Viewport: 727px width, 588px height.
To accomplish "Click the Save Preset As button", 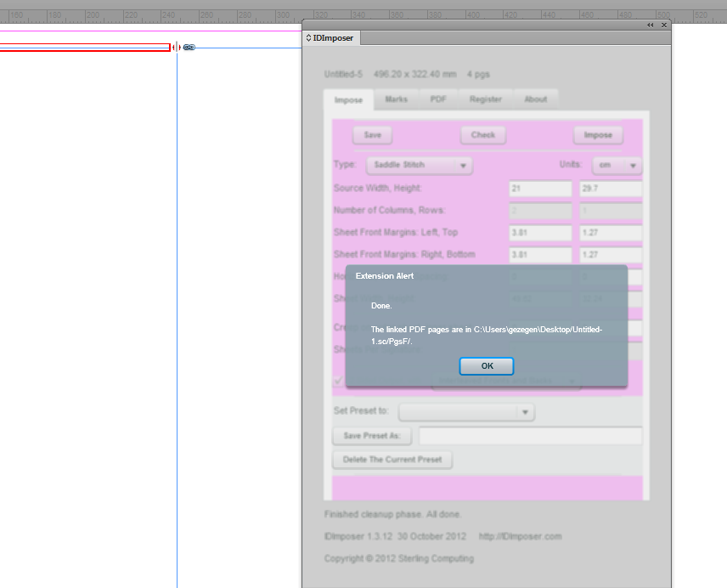I will (372, 436).
